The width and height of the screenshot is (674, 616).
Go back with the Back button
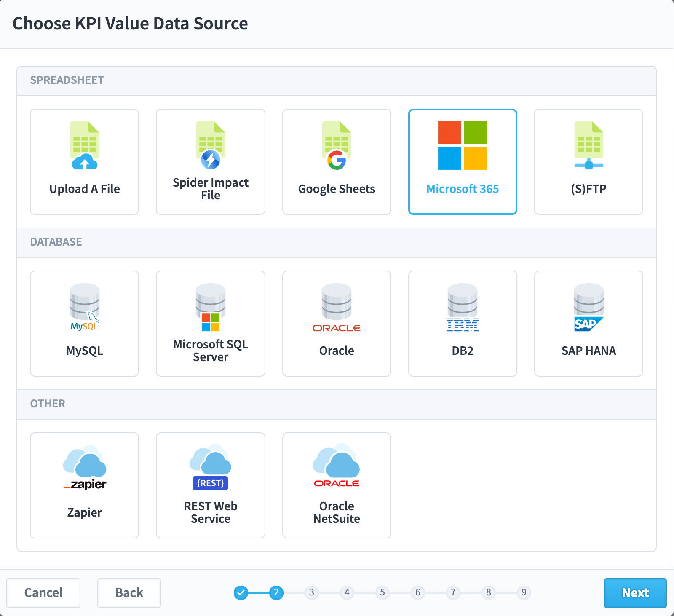[x=129, y=593]
